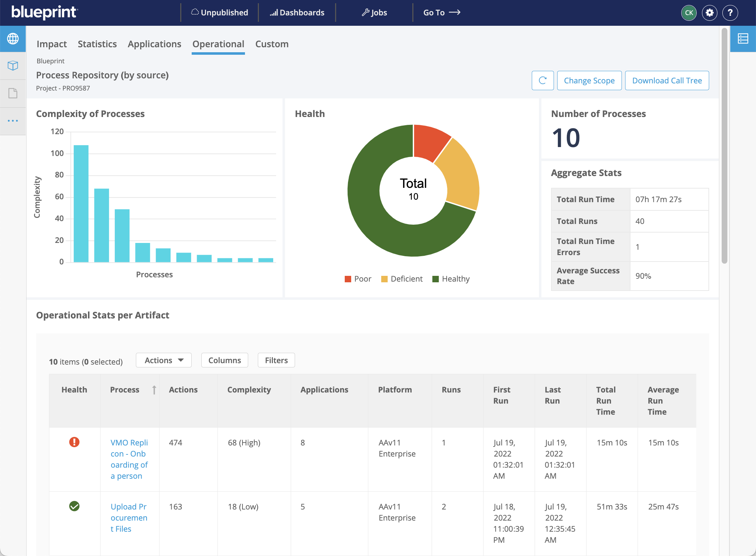Open the Columns selector

225,360
